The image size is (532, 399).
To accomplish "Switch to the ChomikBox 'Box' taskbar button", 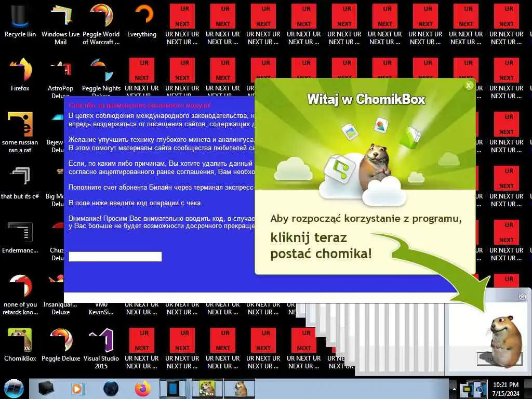I will click(x=207, y=389).
